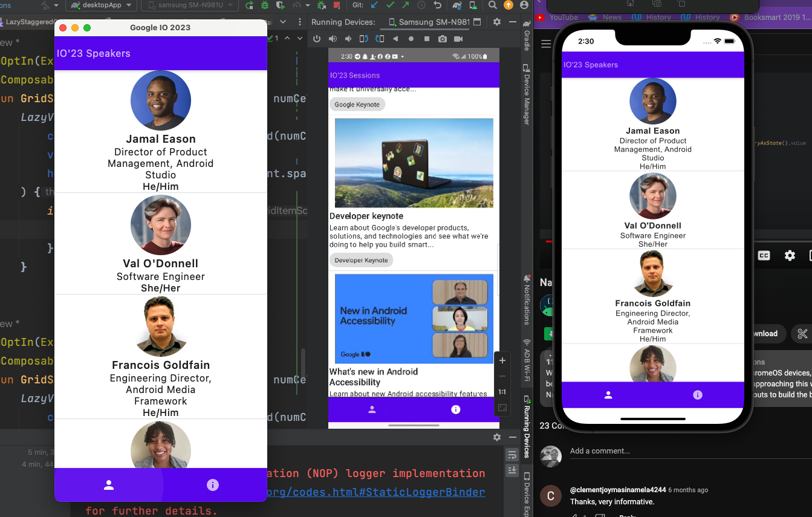Viewport: 812px width, 517px height.
Task: Click the device Back triangle button
Action: tap(395, 39)
